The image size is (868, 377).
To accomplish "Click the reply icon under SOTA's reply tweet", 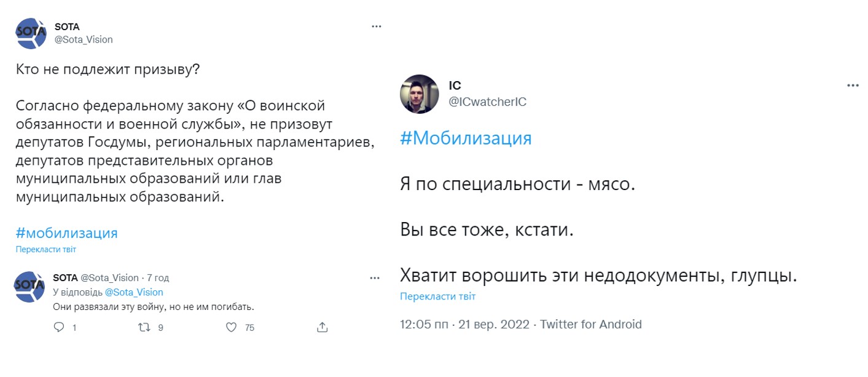I will coord(60,328).
